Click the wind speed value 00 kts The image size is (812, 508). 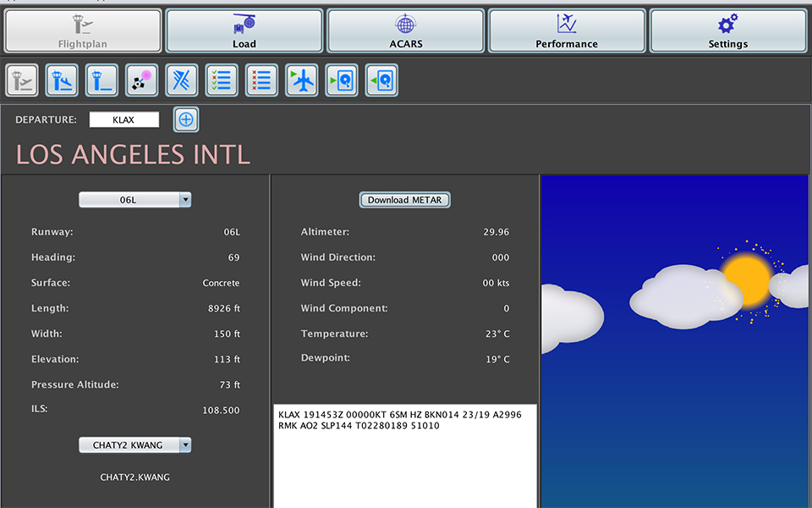[x=497, y=283]
